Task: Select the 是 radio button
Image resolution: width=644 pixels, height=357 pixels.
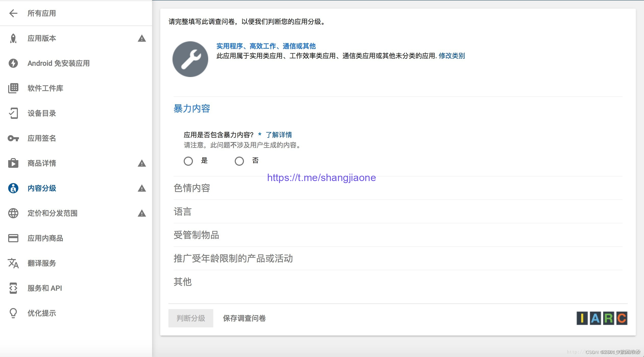Action: pos(188,161)
